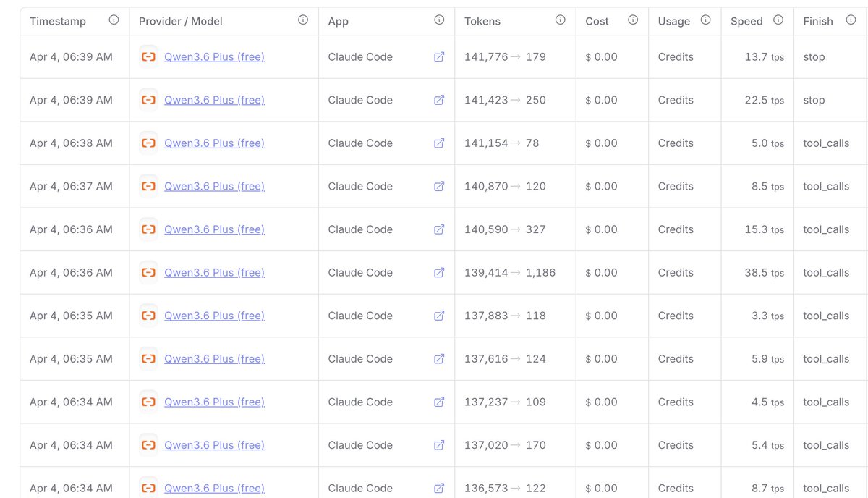Open external link icon in the 137,883 tokens row
Viewport: 868px width, 498px height.
[x=439, y=316]
